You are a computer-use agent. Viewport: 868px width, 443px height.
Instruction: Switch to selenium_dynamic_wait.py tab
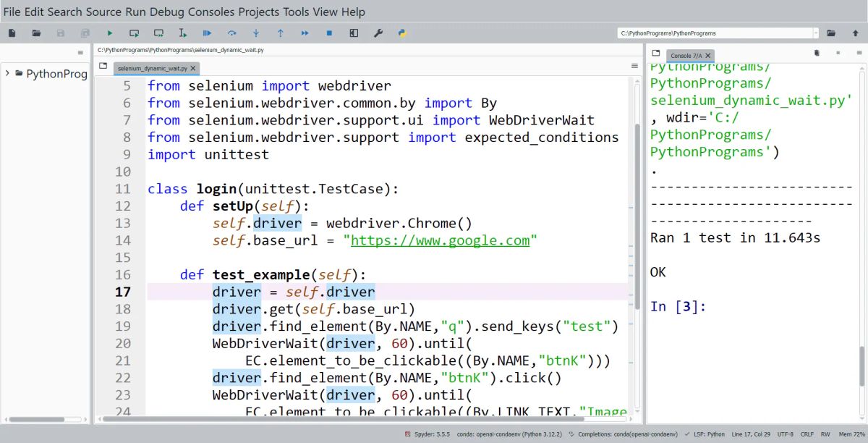(153, 68)
